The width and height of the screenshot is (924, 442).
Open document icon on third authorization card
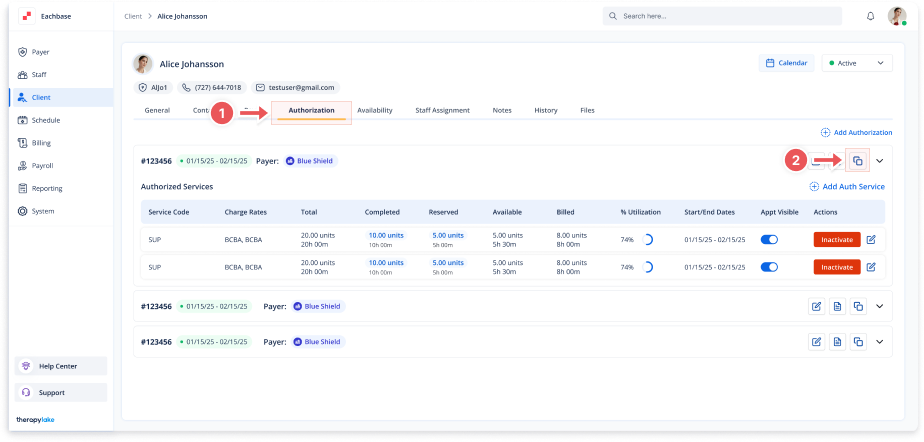pos(837,342)
